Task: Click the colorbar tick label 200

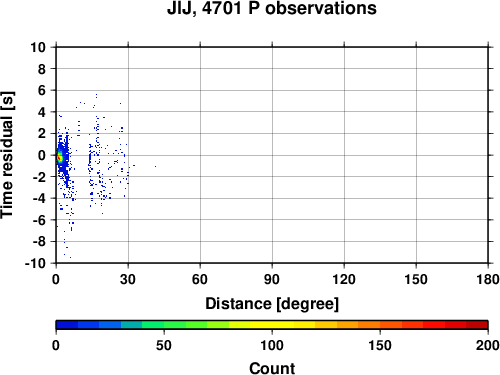Action: 488,345
